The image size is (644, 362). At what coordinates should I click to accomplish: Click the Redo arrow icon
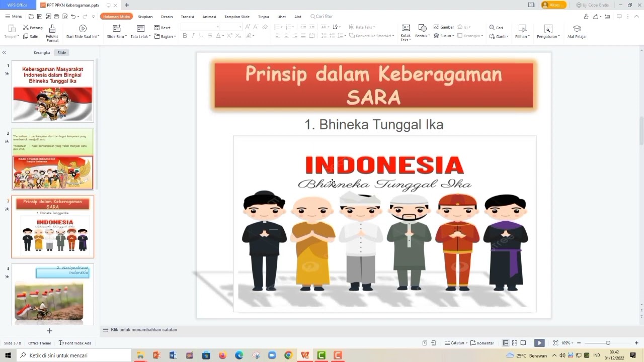click(x=85, y=17)
